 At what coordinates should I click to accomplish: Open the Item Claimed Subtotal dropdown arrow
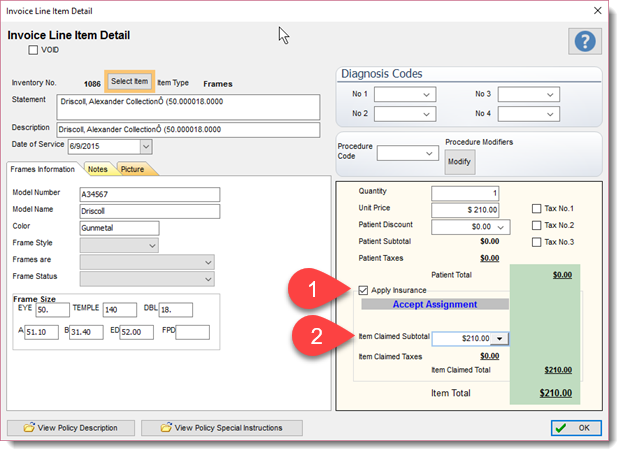(499, 339)
